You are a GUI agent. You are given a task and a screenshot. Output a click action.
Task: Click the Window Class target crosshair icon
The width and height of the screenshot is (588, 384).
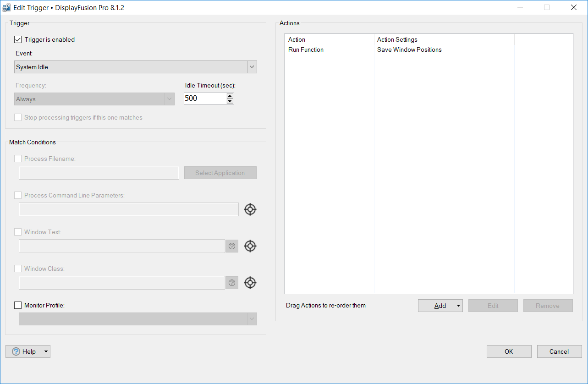click(250, 283)
